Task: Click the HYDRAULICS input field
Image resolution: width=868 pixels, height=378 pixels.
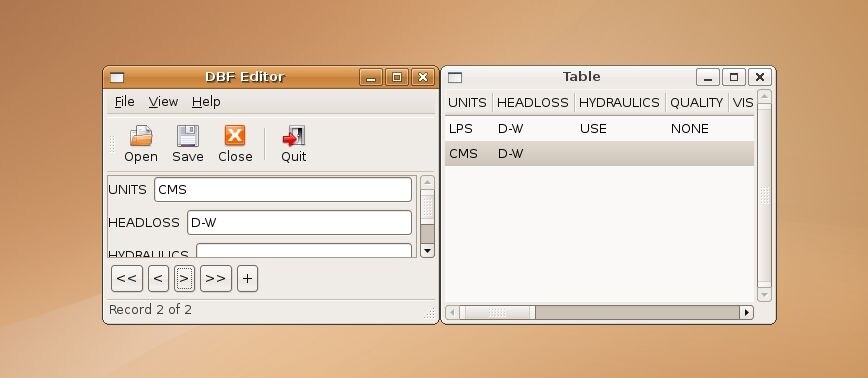Action: [304, 251]
